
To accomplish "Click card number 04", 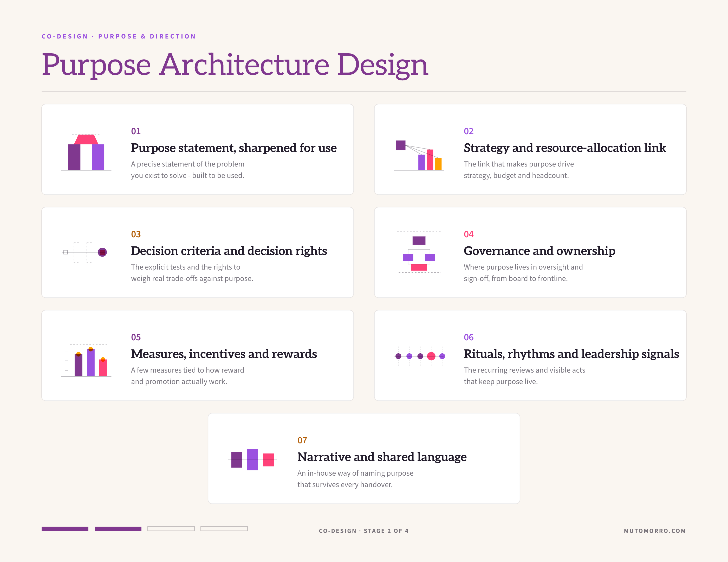I will 468,234.
